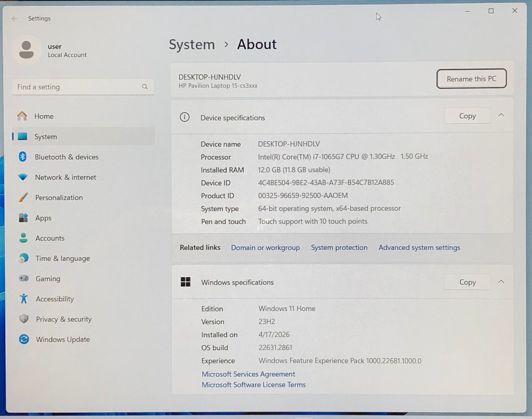
Task: Click the Processor value Intel Core i7-1065G7
Action: 343,156
